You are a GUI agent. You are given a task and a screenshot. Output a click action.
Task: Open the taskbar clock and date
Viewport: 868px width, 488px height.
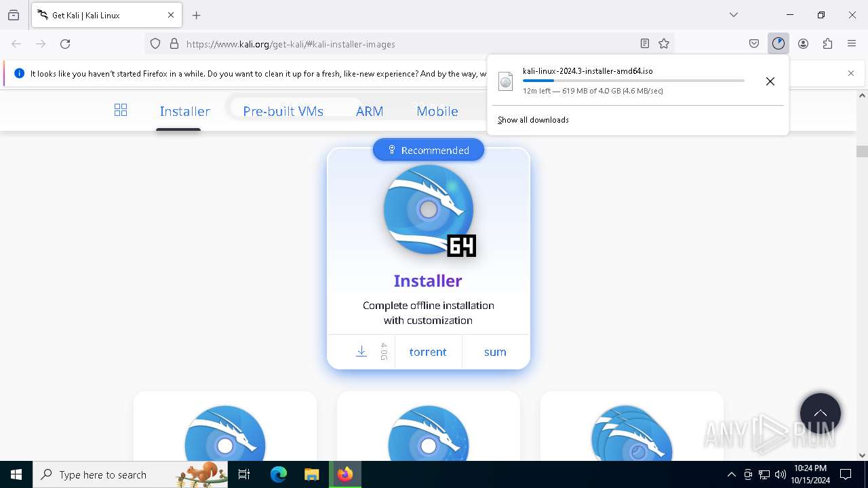(810, 474)
